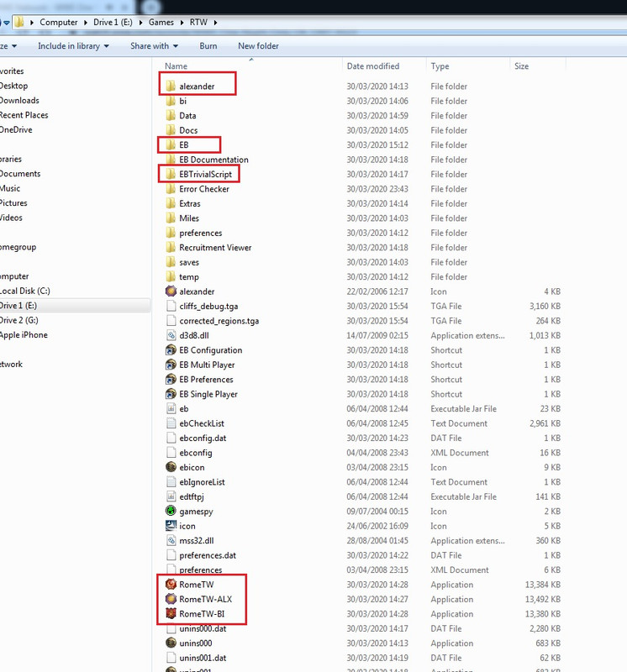The height and width of the screenshot is (672, 627).
Task: Select the EB Documentation folder name
Action: click(213, 160)
